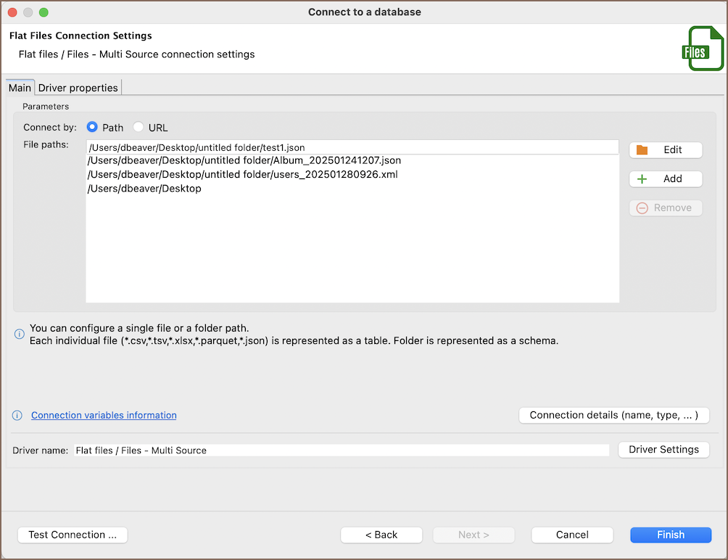This screenshot has height=560, width=728.
Task: Open Driver Settings
Action: click(x=663, y=450)
